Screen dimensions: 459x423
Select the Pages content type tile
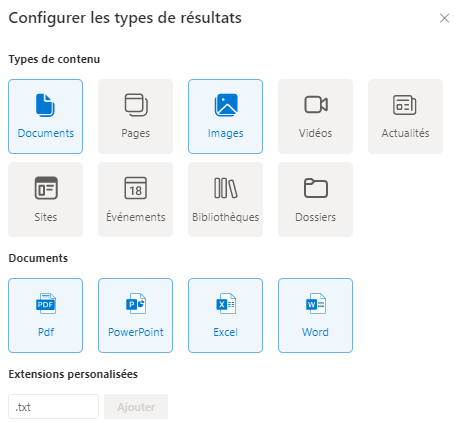point(135,116)
